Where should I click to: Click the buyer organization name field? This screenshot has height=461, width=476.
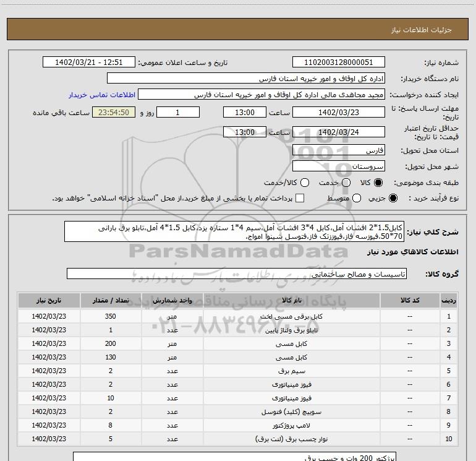pos(246,79)
